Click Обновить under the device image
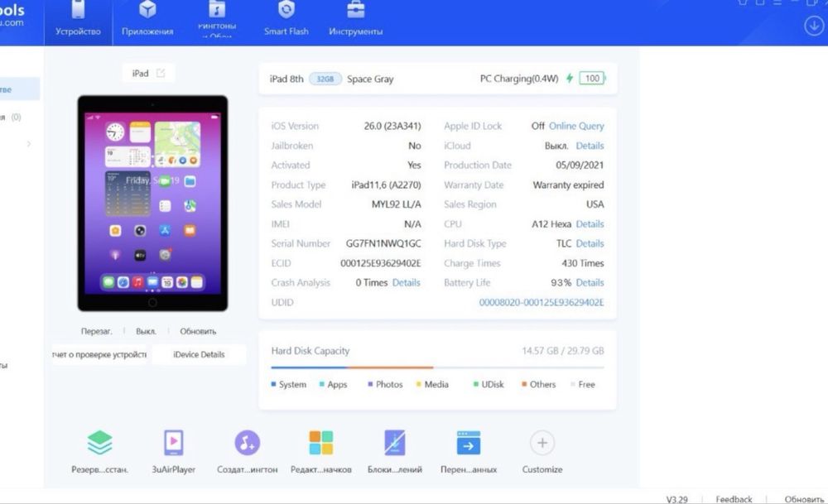Screen dimensions: 828x504 point(198,331)
